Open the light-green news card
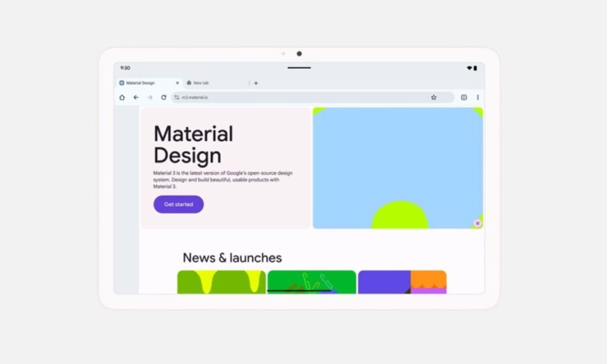 pyautogui.click(x=222, y=282)
